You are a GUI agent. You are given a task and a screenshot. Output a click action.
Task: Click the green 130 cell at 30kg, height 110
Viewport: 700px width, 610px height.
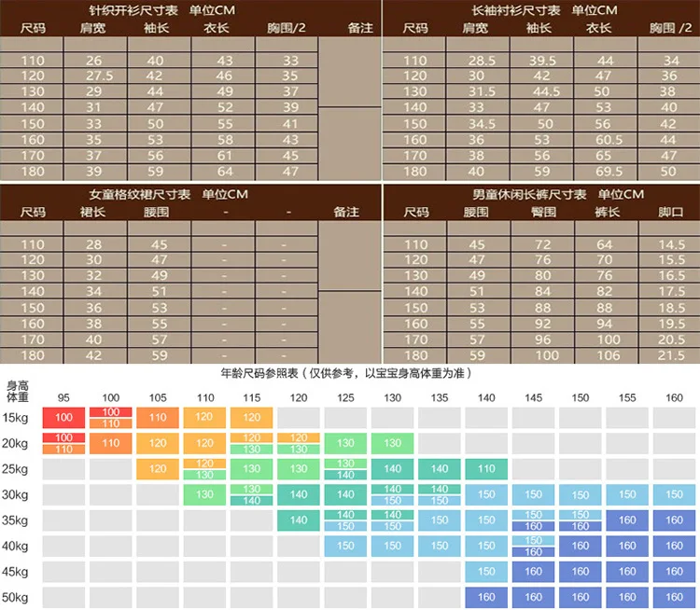[204, 495]
